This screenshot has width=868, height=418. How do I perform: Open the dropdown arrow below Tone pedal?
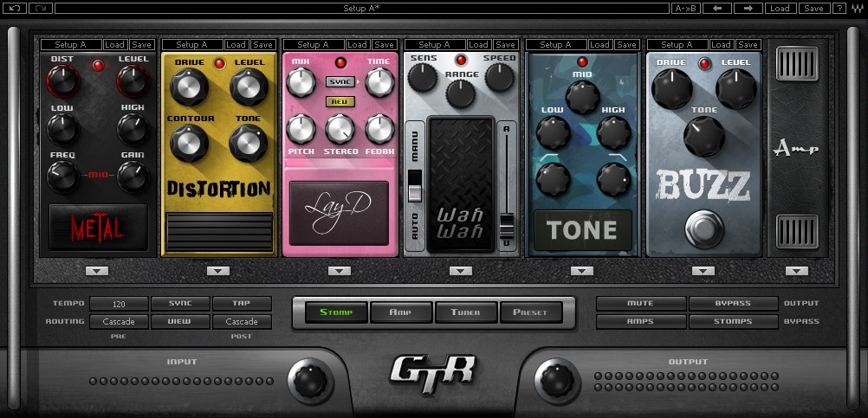pyautogui.click(x=582, y=271)
